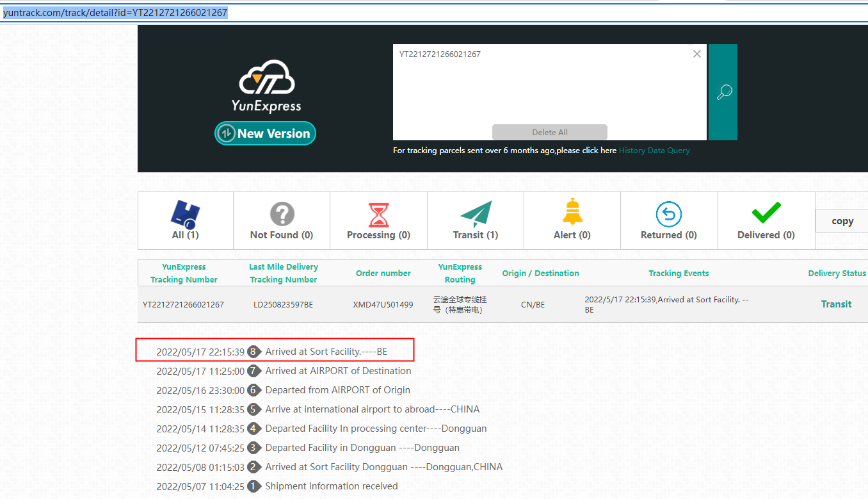
Task: Select step 8 Arrived at Sort Facility event
Action: tap(326, 352)
